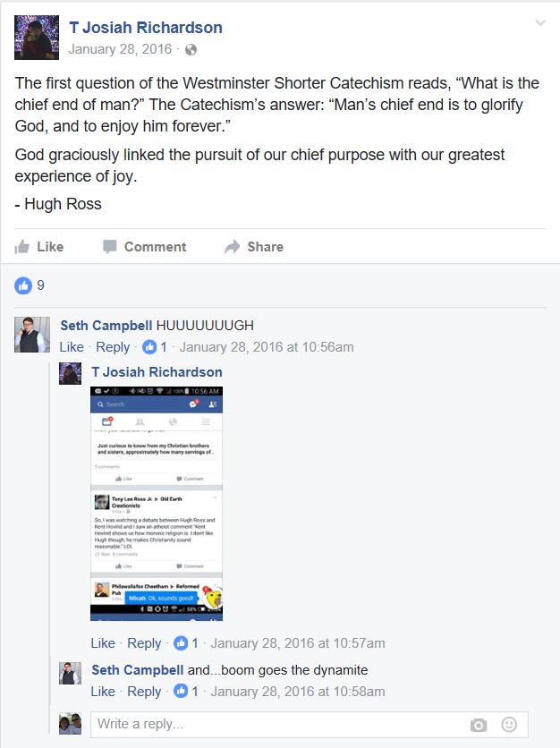Open the post options chevron dropdown
The height and width of the screenshot is (748, 560).
click(x=540, y=22)
